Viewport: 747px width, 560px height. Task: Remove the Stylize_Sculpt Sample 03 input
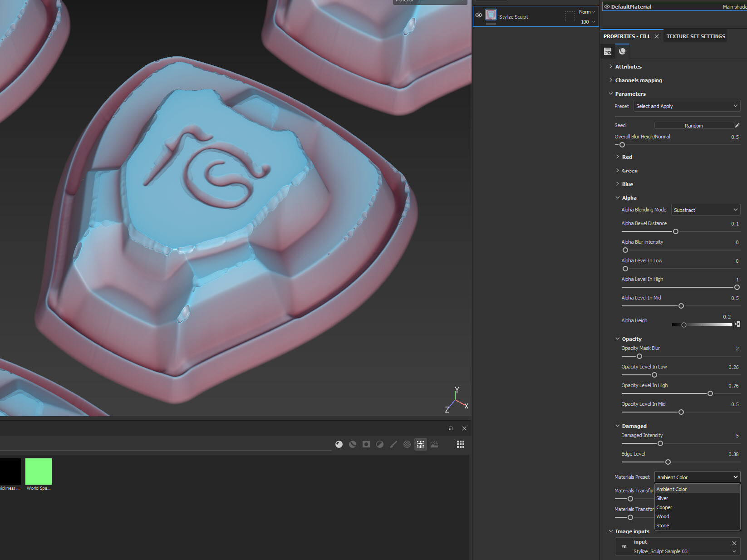point(734,543)
